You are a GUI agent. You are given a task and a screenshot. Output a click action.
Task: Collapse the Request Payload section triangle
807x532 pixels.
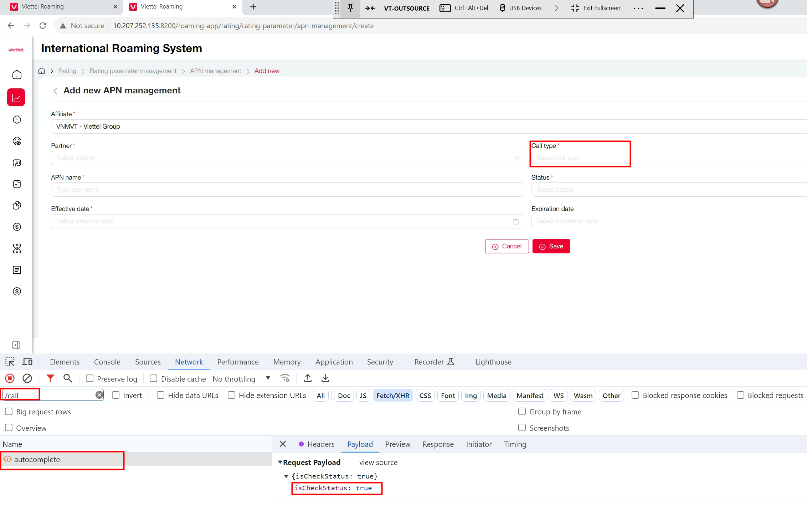pyautogui.click(x=280, y=462)
